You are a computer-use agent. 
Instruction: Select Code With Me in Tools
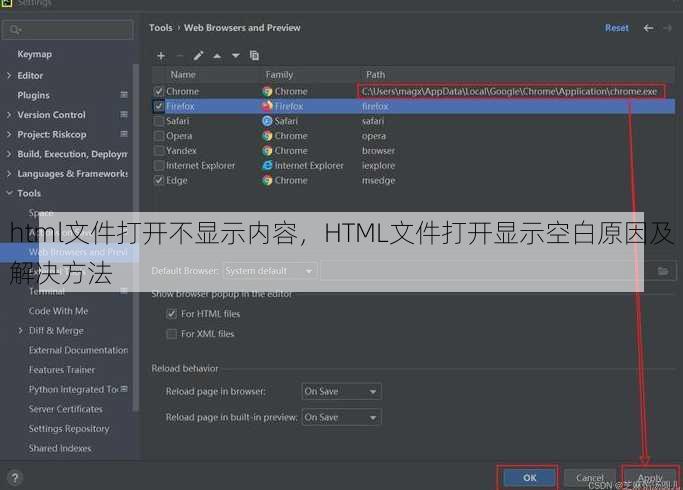pyautogui.click(x=58, y=311)
